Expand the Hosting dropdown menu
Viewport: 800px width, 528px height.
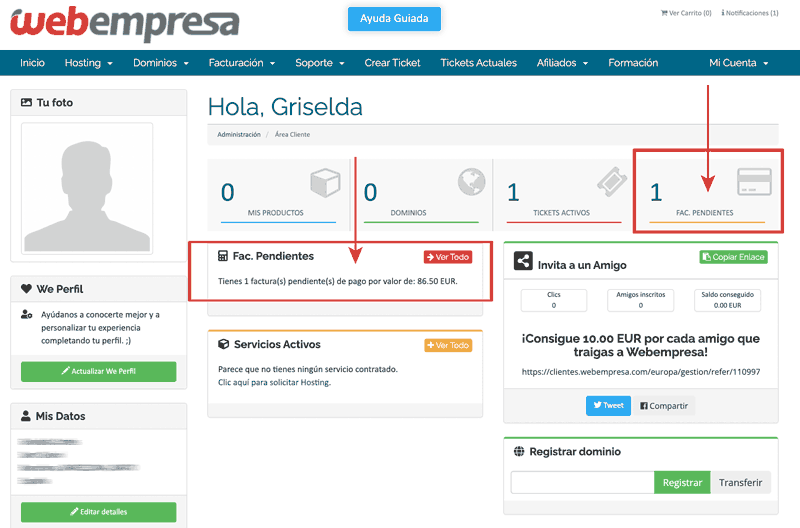(x=88, y=63)
